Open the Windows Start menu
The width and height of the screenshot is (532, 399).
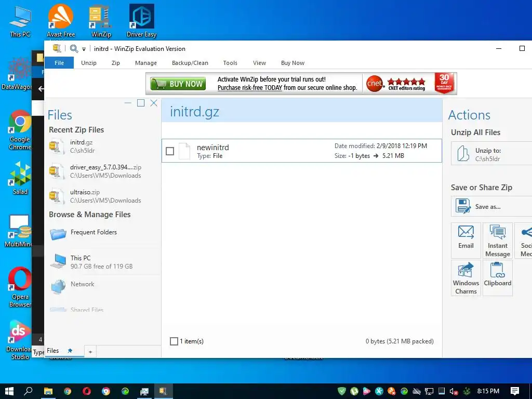(9, 391)
